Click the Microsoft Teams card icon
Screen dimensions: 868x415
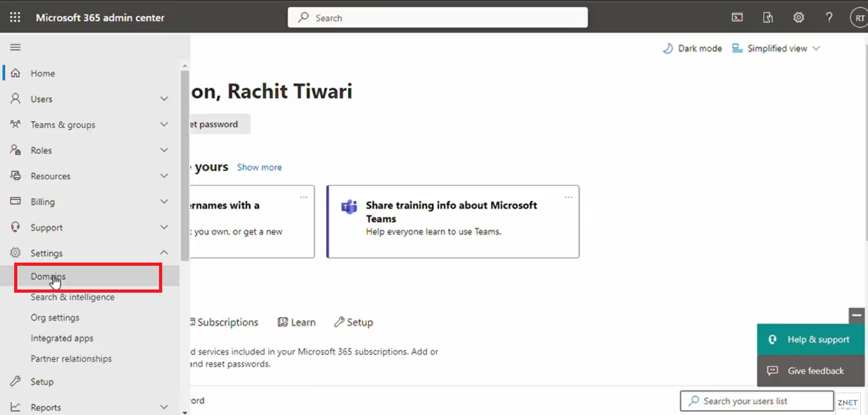[349, 207]
